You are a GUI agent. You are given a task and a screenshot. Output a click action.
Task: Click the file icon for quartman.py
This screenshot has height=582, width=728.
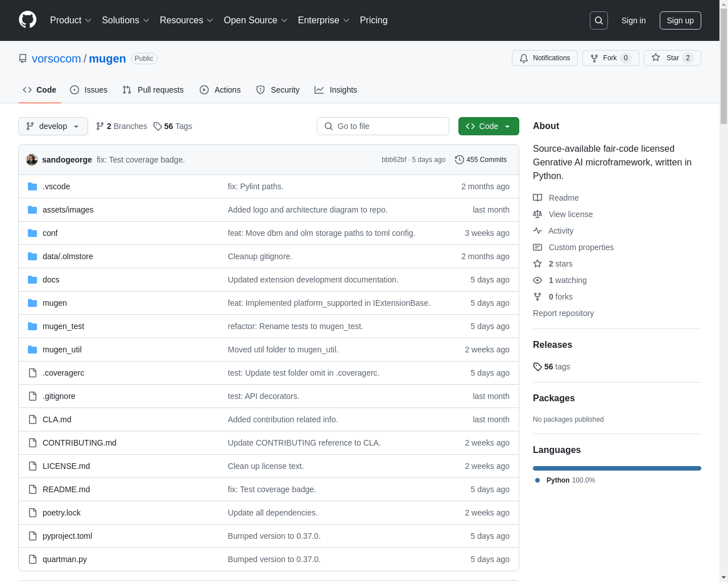coord(32,559)
